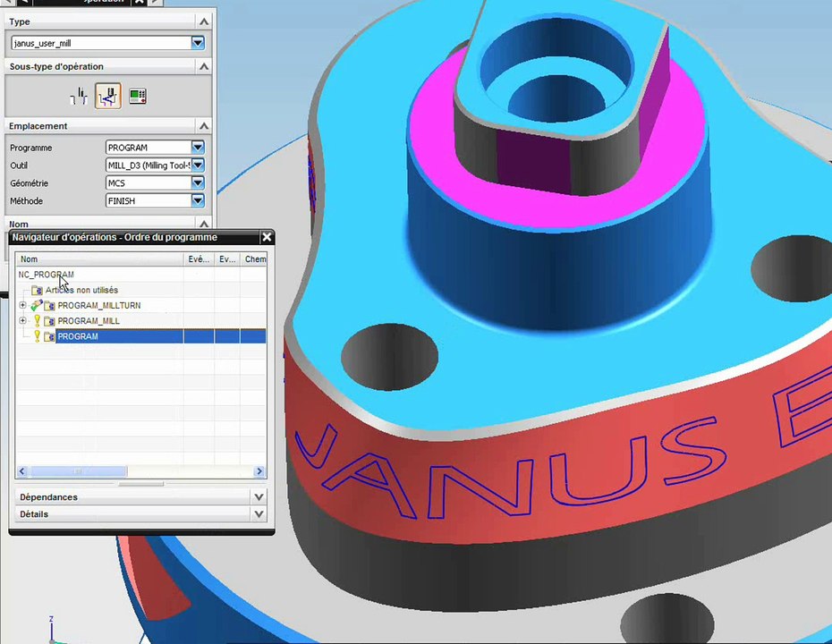Click the PROGRAM_MILLTURN green check status icon

click(x=37, y=305)
